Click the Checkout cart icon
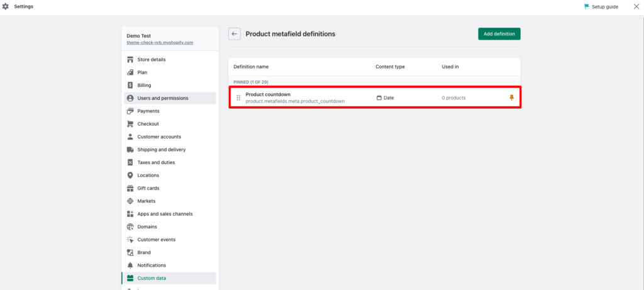 pyautogui.click(x=130, y=124)
